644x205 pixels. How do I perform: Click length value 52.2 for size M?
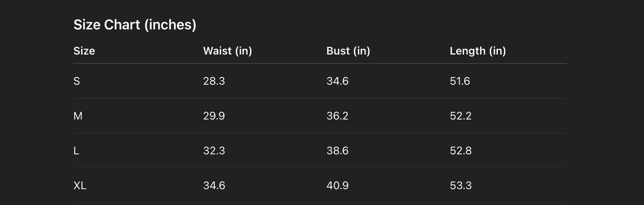(460, 116)
